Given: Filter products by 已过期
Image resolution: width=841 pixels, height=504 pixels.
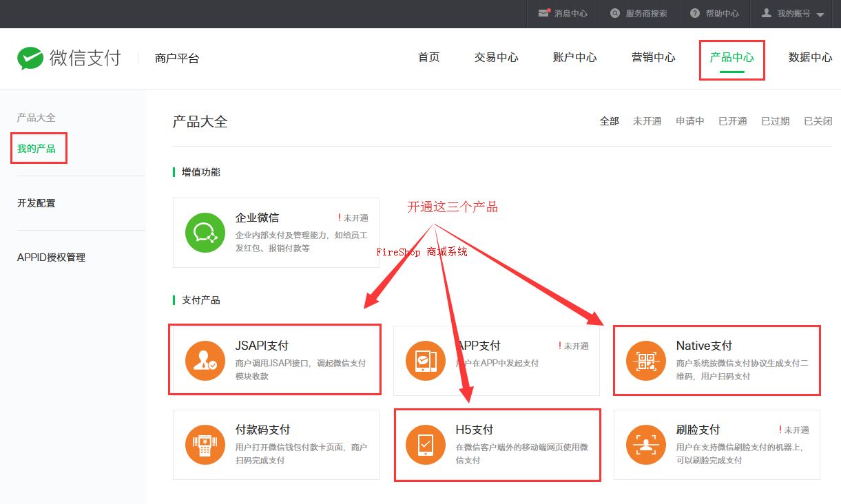Looking at the screenshot, I should [776, 121].
